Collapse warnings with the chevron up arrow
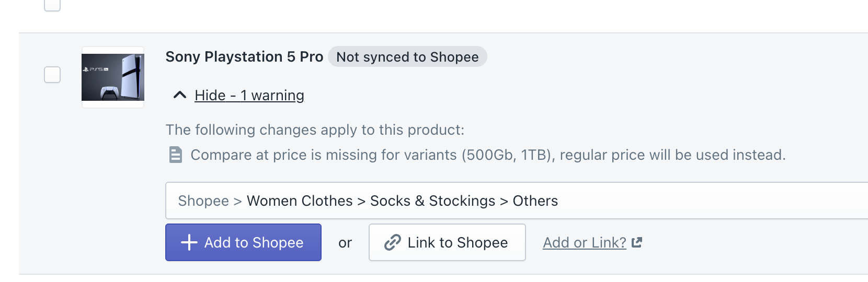868x282 pixels. [x=179, y=95]
